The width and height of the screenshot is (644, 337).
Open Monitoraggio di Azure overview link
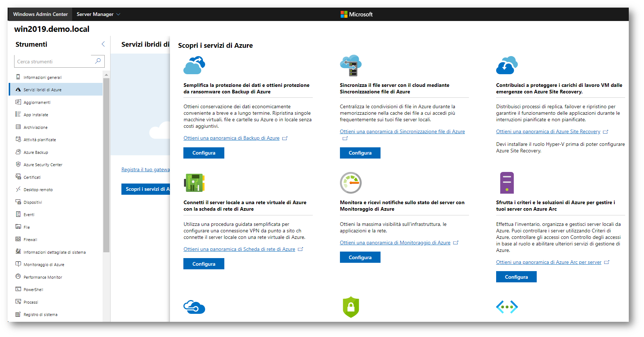coord(395,243)
